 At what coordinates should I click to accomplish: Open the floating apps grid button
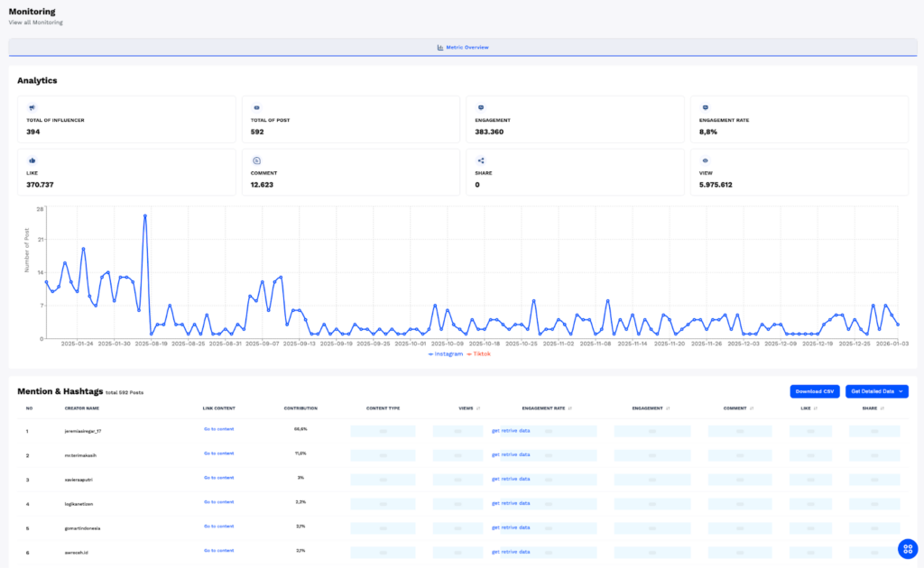(908, 548)
